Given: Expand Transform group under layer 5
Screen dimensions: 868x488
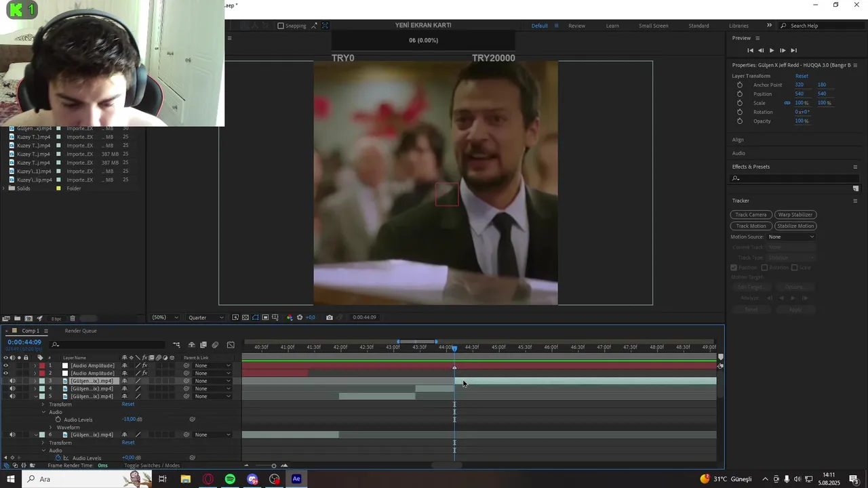Looking at the screenshot, I should click(43, 405).
